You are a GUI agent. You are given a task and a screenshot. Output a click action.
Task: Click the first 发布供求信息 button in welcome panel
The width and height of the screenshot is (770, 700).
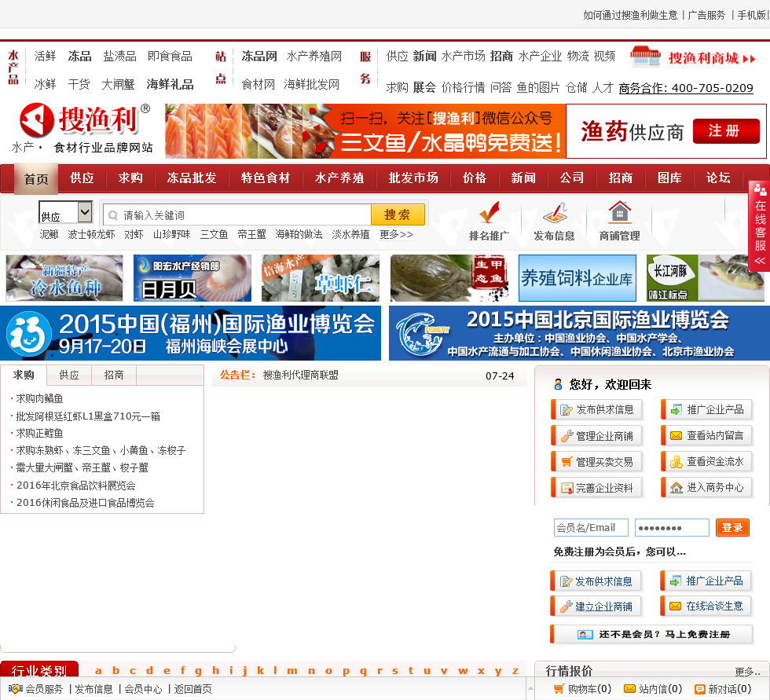pos(597,410)
